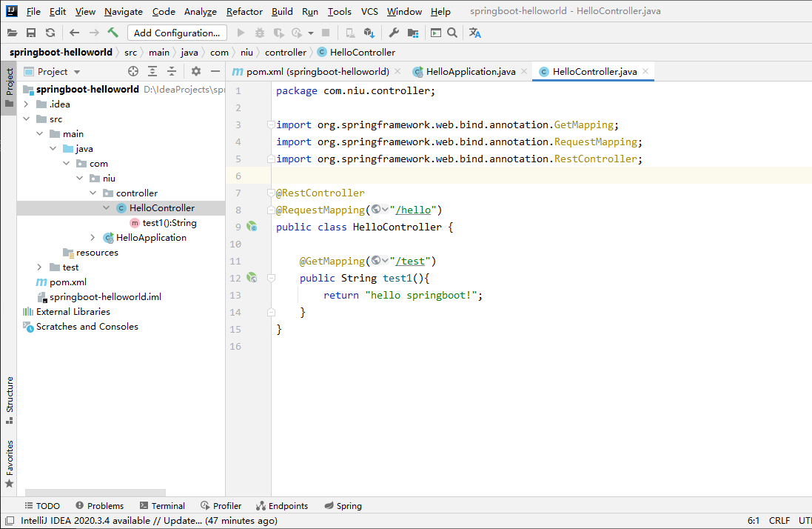Image resolution: width=812 pixels, height=529 pixels.
Task: Click the Translate icon in the toolbar
Action: [x=475, y=33]
